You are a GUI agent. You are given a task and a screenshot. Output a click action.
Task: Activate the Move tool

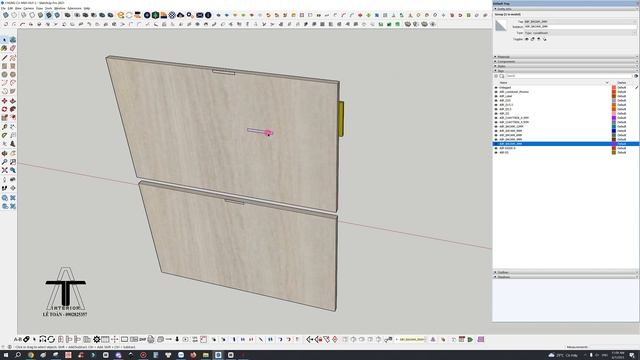coord(4,101)
